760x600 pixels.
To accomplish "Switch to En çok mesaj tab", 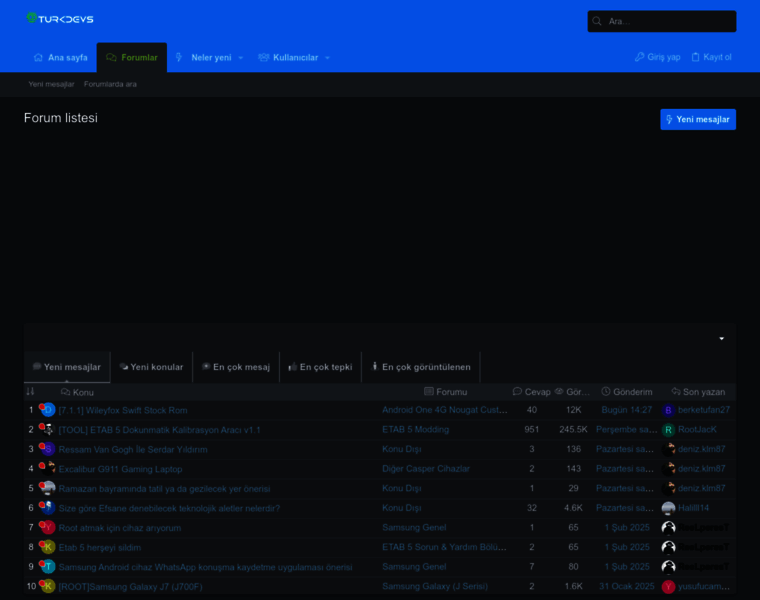I will [236, 367].
